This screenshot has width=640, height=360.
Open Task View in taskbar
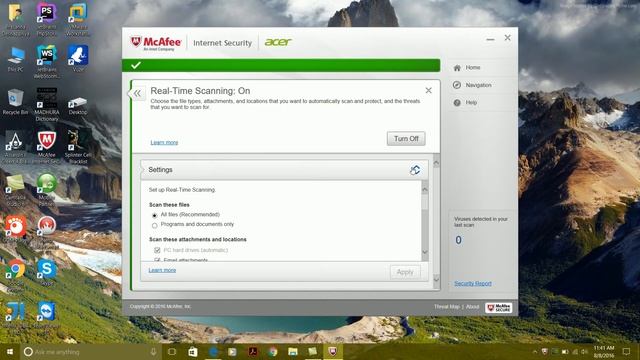[172, 351]
